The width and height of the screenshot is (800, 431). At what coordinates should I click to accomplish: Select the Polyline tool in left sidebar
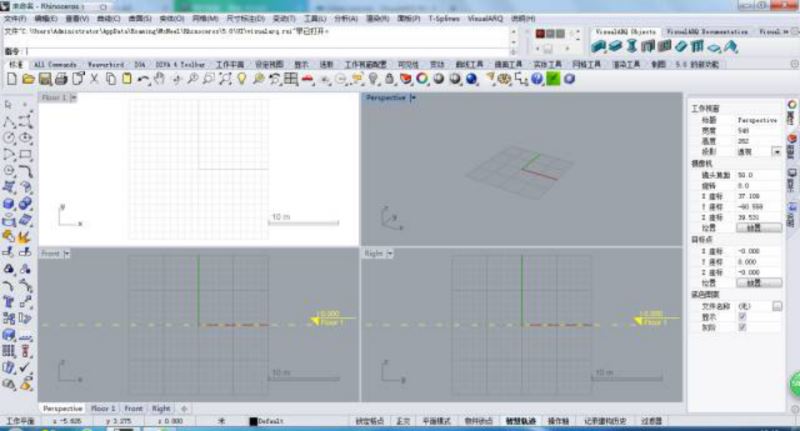coord(9,121)
